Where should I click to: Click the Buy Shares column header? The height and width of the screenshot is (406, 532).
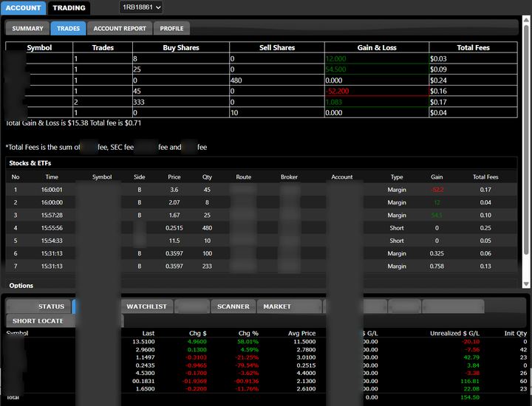pos(181,47)
